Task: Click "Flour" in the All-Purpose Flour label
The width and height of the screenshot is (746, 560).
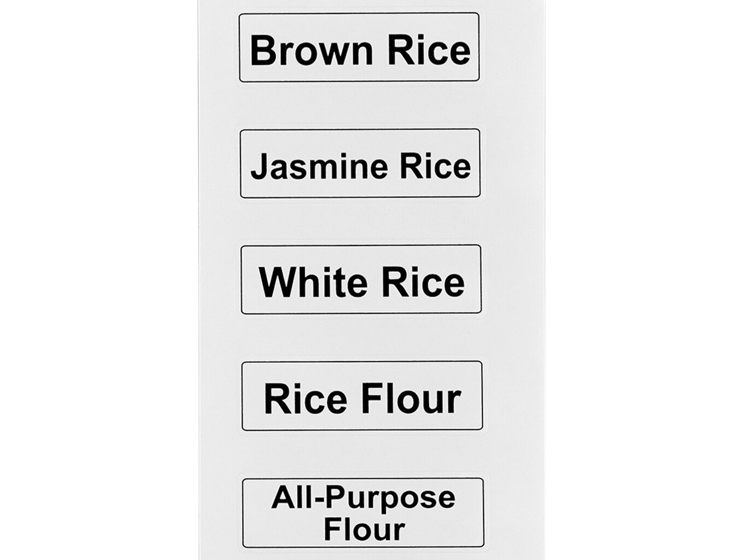Action: click(364, 529)
